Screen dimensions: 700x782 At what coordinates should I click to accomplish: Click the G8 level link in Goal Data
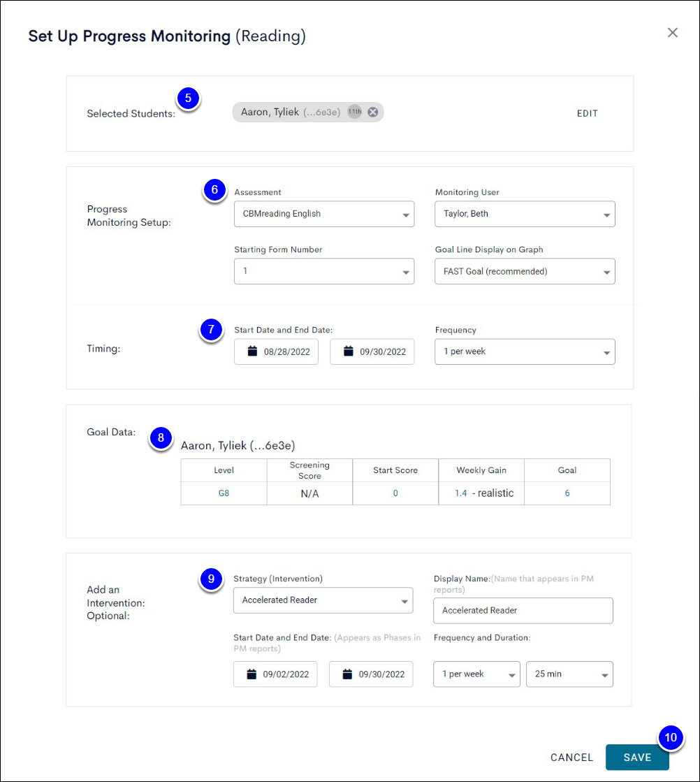224,493
